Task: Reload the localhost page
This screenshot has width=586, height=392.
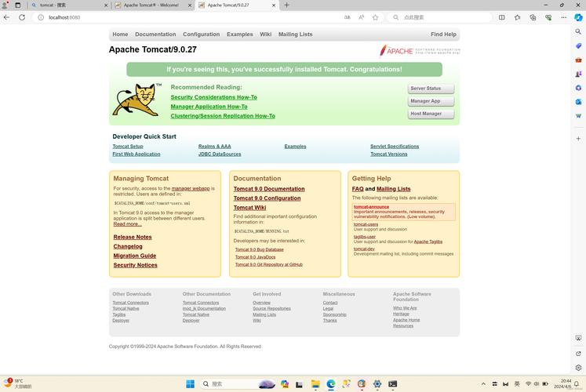Action: click(22, 17)
